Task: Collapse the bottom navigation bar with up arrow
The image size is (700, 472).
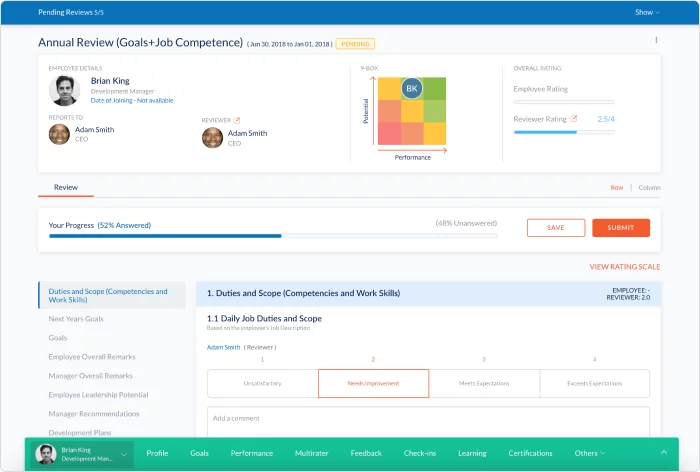Action: tap(664, 452)
